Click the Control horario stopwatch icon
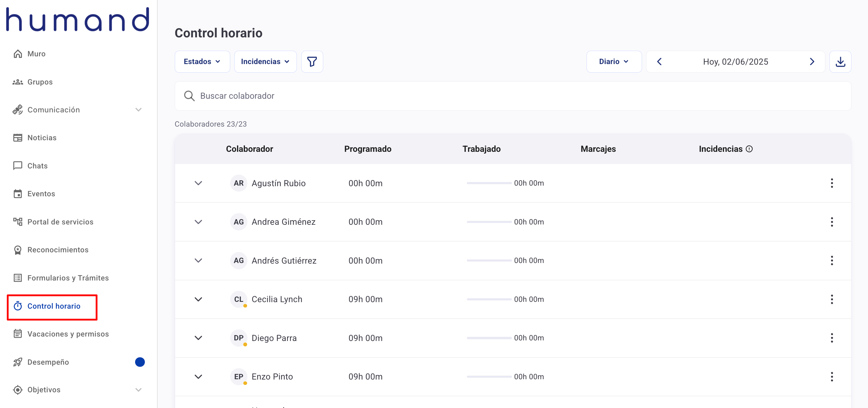Image resolution: width=868 pixels, height=408 pixels. (x=17, y=306)
